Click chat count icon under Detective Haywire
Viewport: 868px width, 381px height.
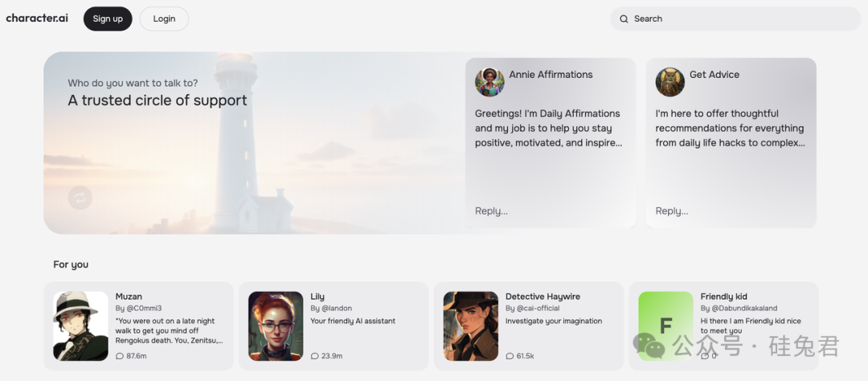pos(510,356)
